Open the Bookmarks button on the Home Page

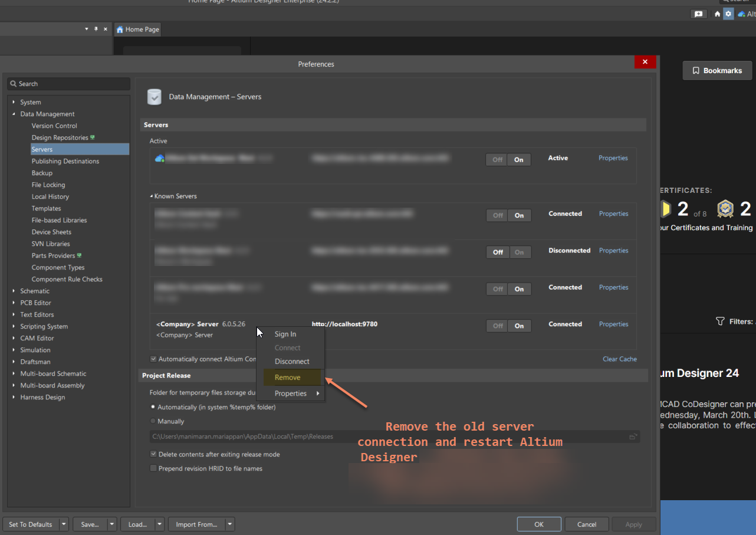[717, 71]
